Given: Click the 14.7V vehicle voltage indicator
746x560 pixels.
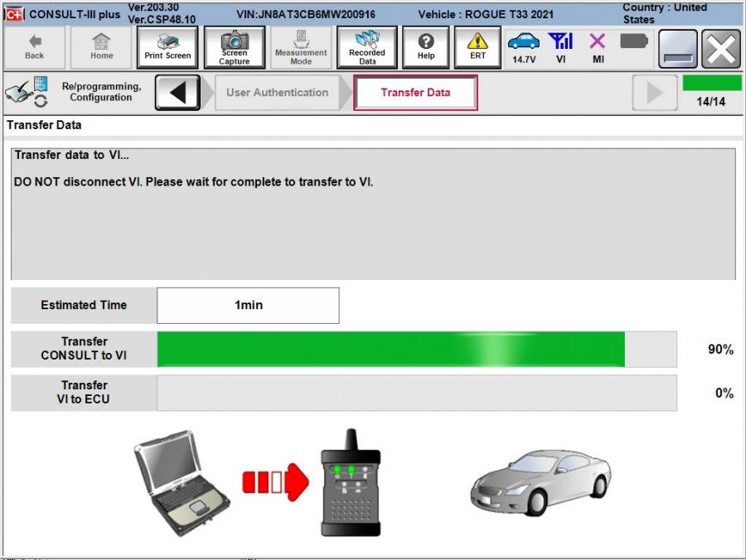Looking at the screenshot, I should point(525,46).
